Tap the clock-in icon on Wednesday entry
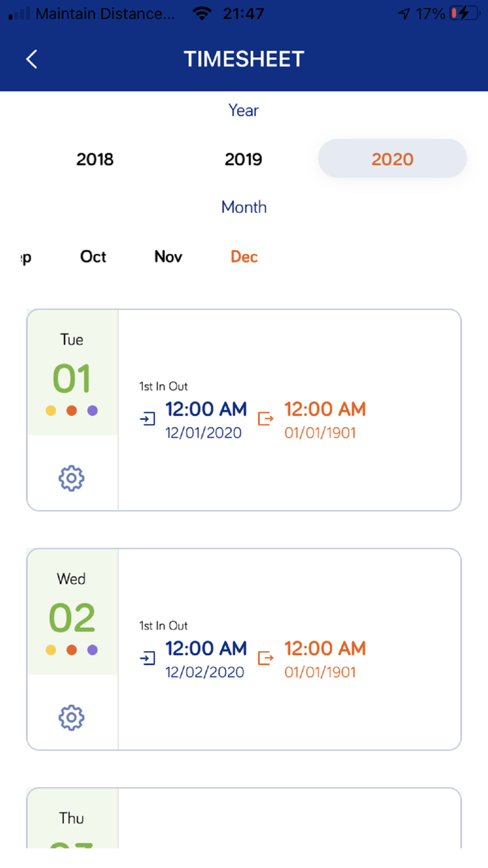Viewport: 488px width, 868px height. click(x=148, y=658)
